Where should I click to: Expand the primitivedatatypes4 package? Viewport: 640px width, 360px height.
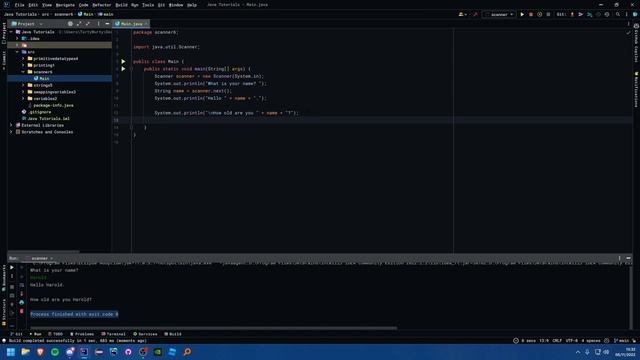(23, 58)
